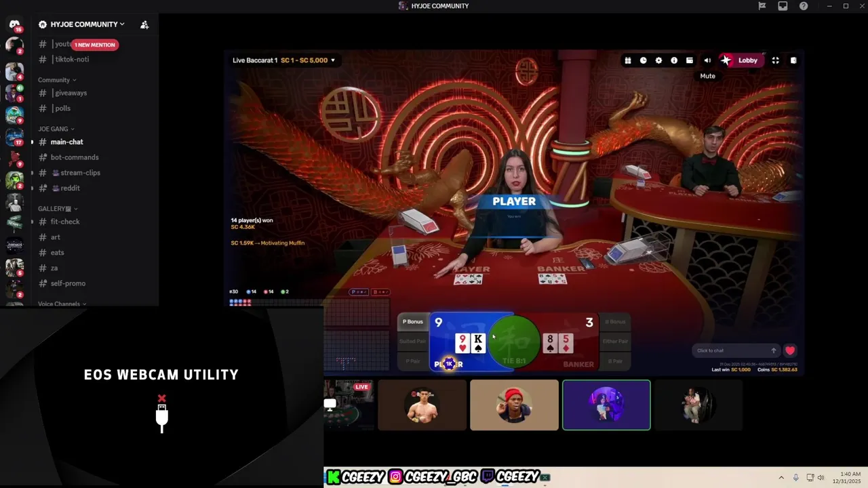The image size is (868, 488).
Task: Mute the baccarat game sound
Action: (x=707, y=60)
